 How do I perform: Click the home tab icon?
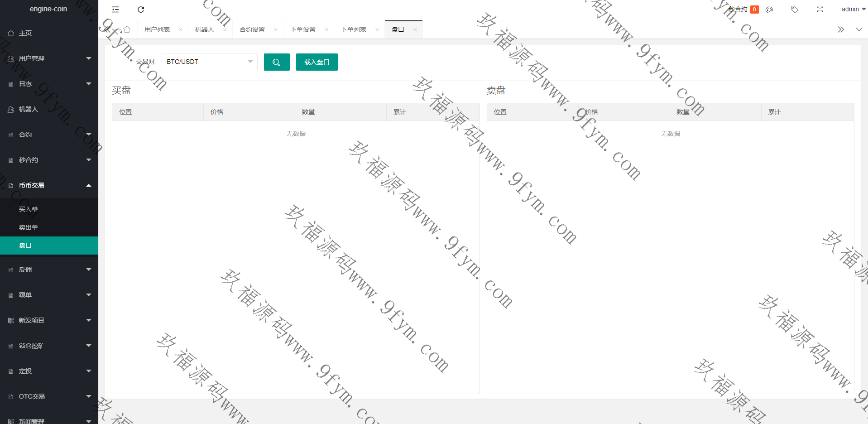click(x=127, y=29)
